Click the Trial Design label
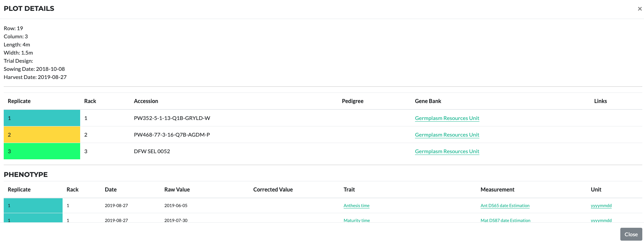 coord(18,61)
